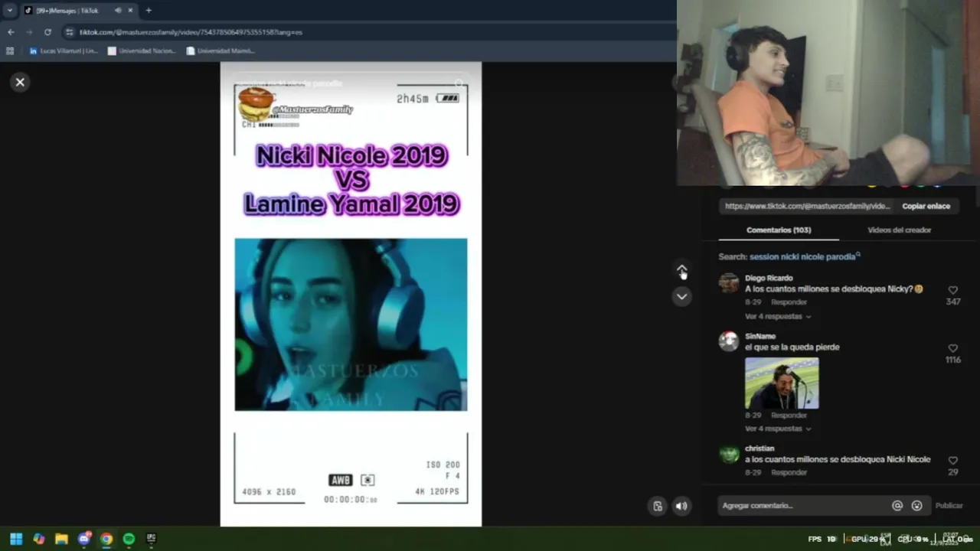Like Diego Ricardo's comment
This screenshot has height=551, width=980.
coord(952,291)
